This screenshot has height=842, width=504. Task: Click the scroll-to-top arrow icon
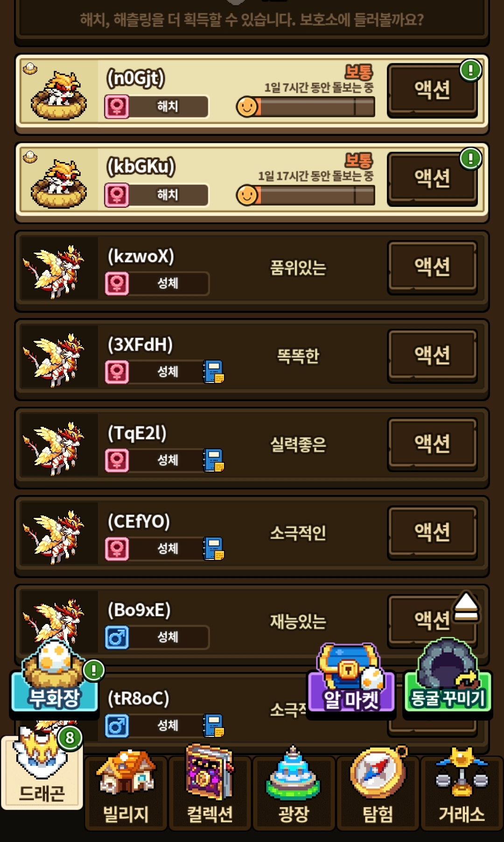466,607
